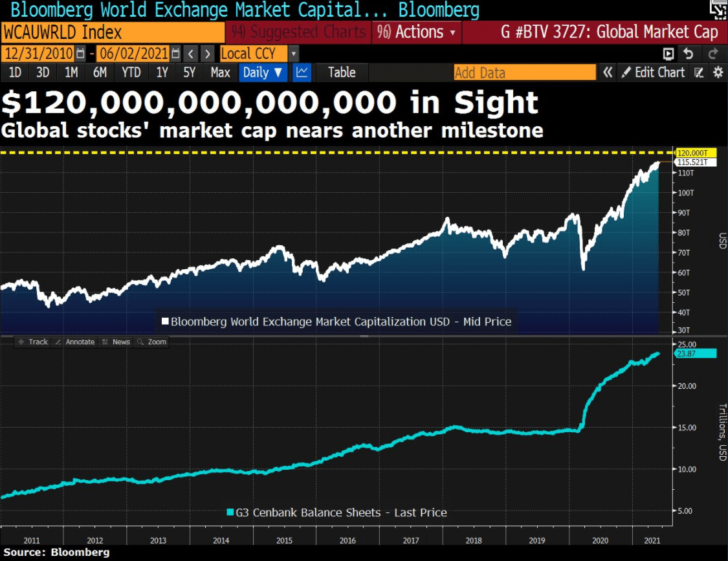The width and height of the screenshot is (728, 561).
Task: Click the undo arrow icon
Action: (689, 54)
